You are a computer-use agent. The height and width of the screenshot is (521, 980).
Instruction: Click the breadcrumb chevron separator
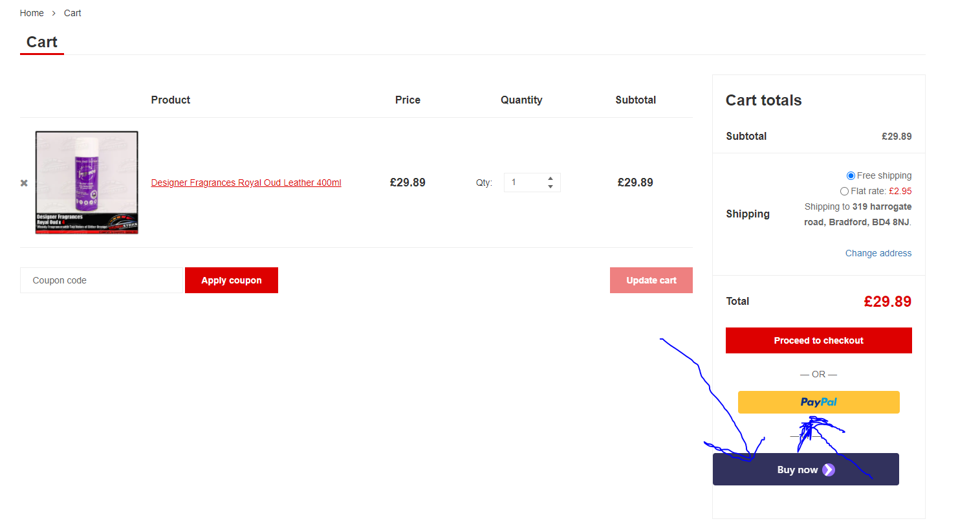tap(54, 13)
